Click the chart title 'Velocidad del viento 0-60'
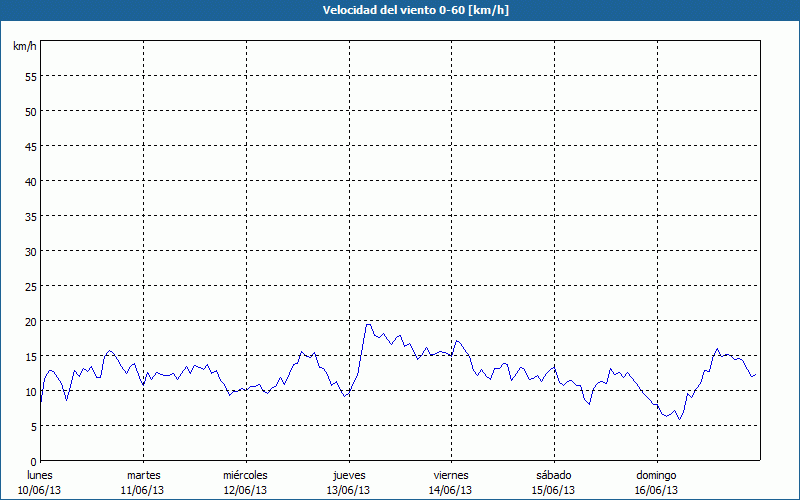 399,10
